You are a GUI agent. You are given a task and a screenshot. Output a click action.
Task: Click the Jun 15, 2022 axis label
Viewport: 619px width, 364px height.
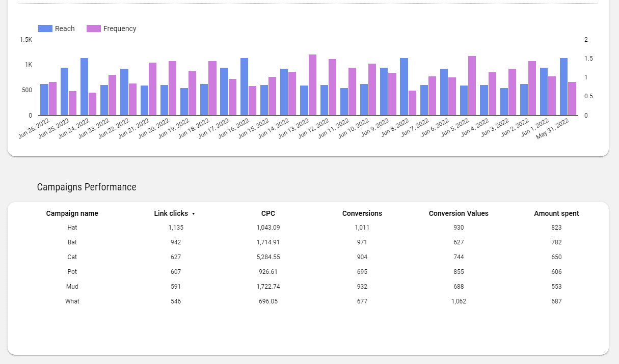pos(255,129)
